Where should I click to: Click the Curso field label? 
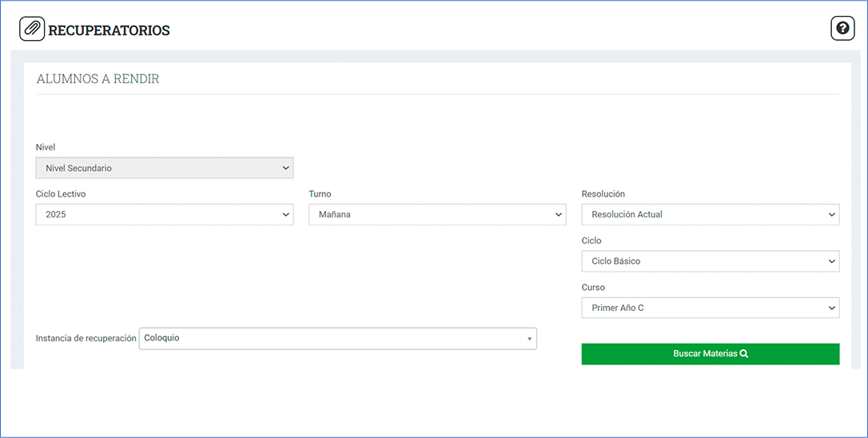point(593,288)
